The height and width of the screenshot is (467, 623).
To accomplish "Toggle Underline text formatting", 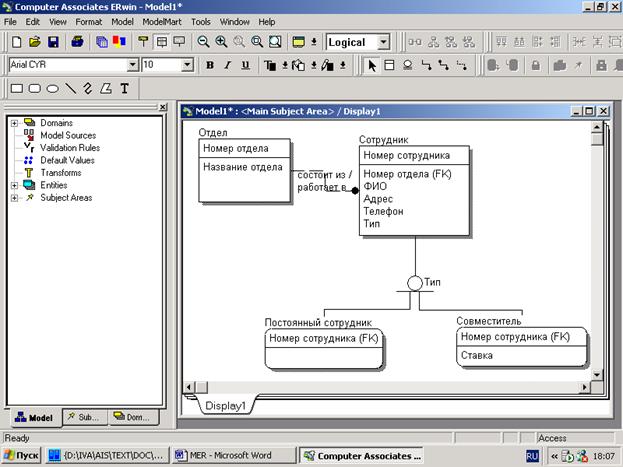I will [245, 65].
